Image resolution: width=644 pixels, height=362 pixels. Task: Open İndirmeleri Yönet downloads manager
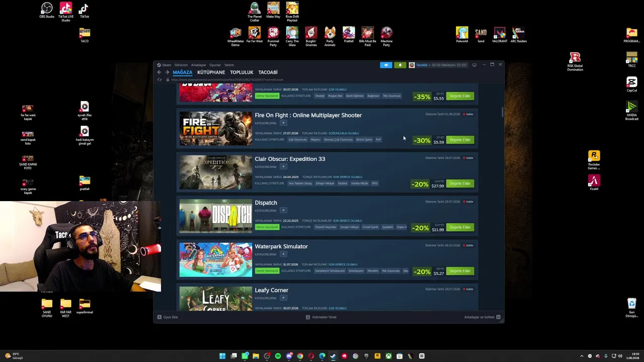point(321,317)
